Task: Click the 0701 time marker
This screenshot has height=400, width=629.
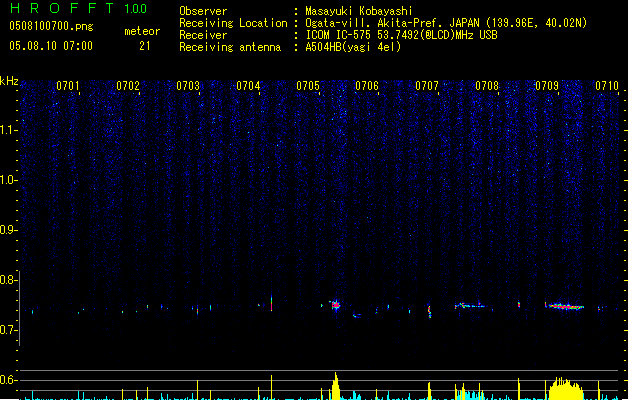Action: (x=67, y=86)
